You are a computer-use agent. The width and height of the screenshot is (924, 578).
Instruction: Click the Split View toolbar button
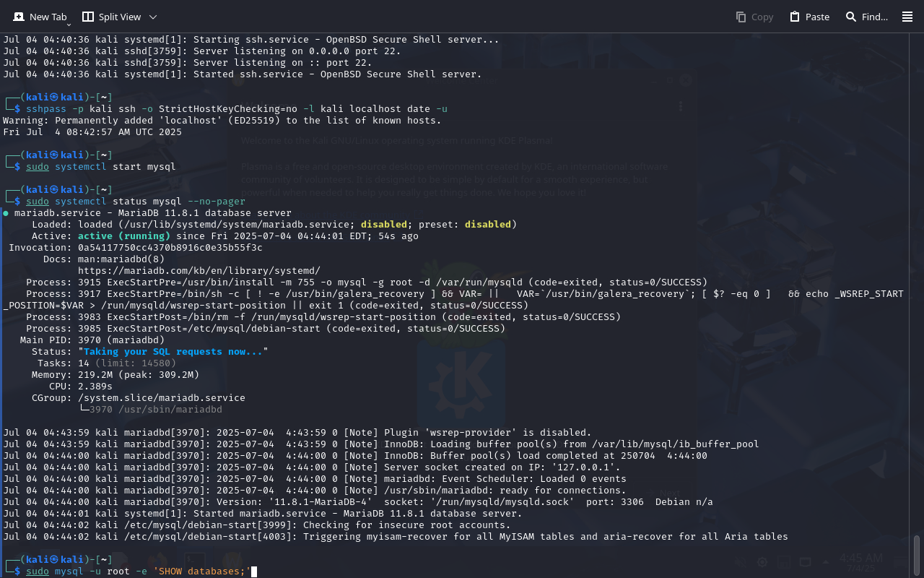pyautogui.click(x=112, y=16)
